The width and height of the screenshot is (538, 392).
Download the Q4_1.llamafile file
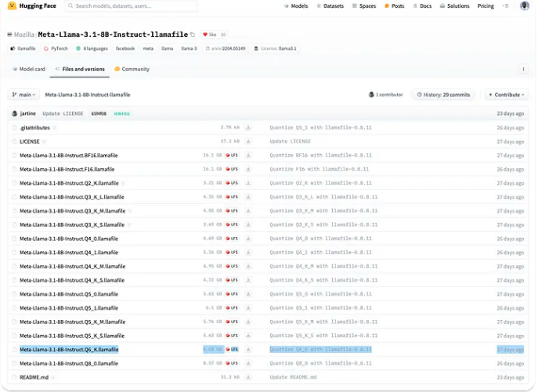pyautogui.click(x=248, y=253)
